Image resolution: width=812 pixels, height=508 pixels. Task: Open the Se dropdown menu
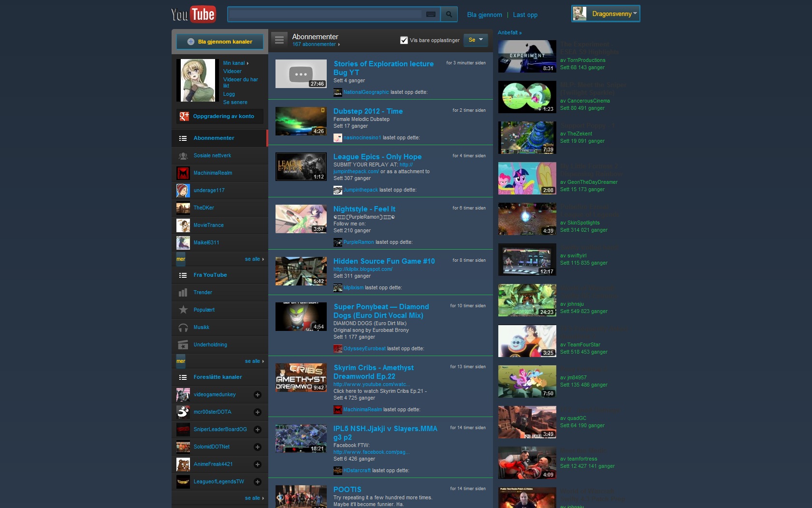(476, 40)
